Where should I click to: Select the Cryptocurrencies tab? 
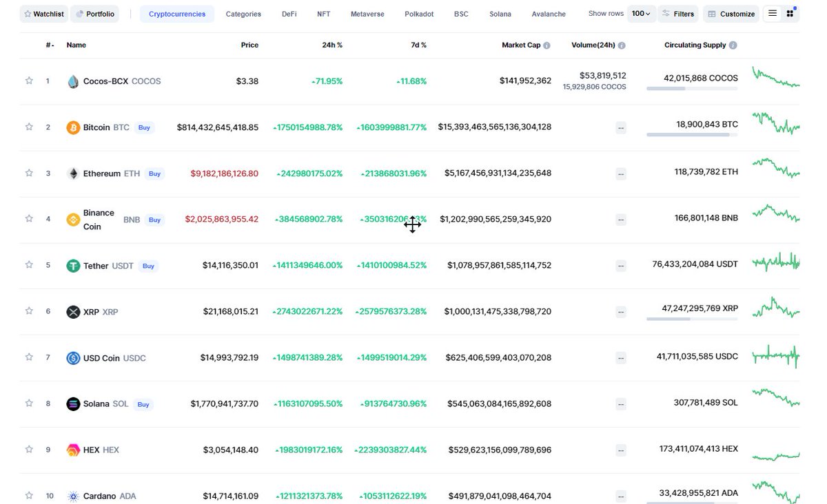click(177, 14)
